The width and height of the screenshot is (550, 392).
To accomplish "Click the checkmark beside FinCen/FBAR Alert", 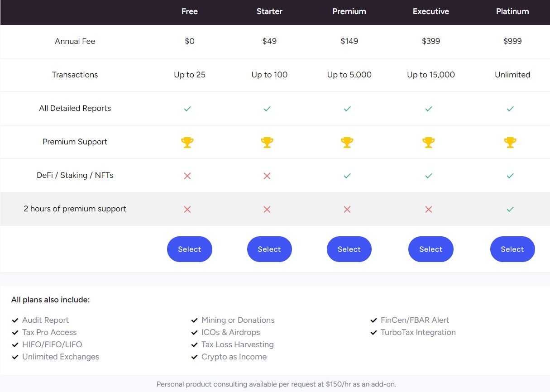I will click(x=374, y=320).
